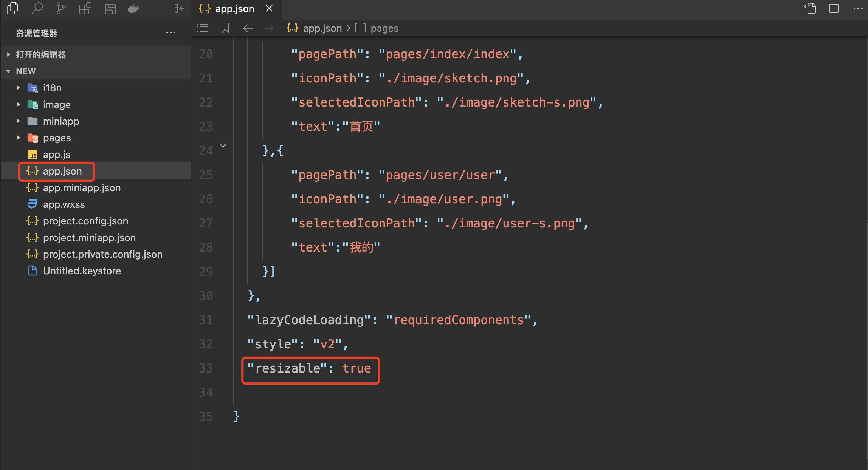
Task: Open editor More Actions ellipsis
Action: [x=858, y=8]
